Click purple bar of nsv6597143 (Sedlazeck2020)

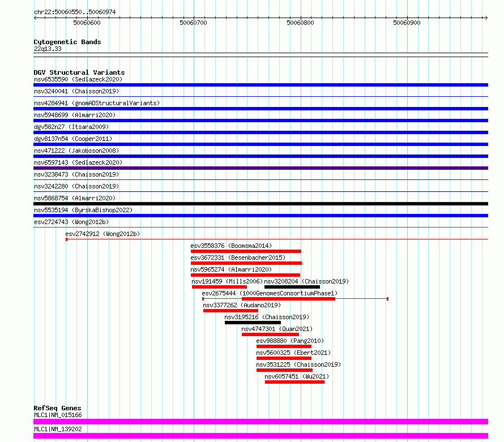260,168
